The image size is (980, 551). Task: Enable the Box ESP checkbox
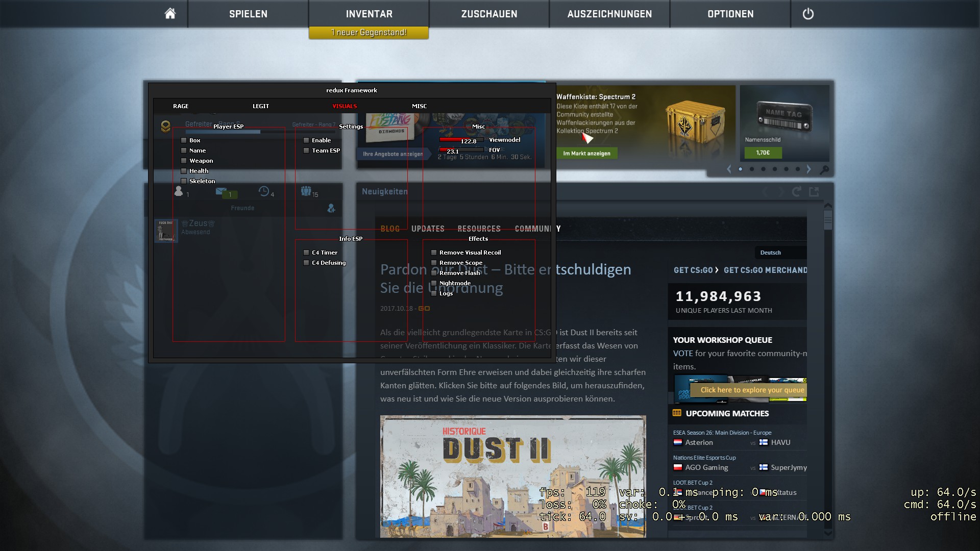(x=184, y=140)
